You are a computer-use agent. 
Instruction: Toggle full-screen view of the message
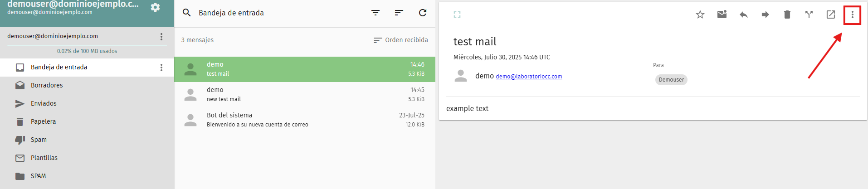click(457, 15)
